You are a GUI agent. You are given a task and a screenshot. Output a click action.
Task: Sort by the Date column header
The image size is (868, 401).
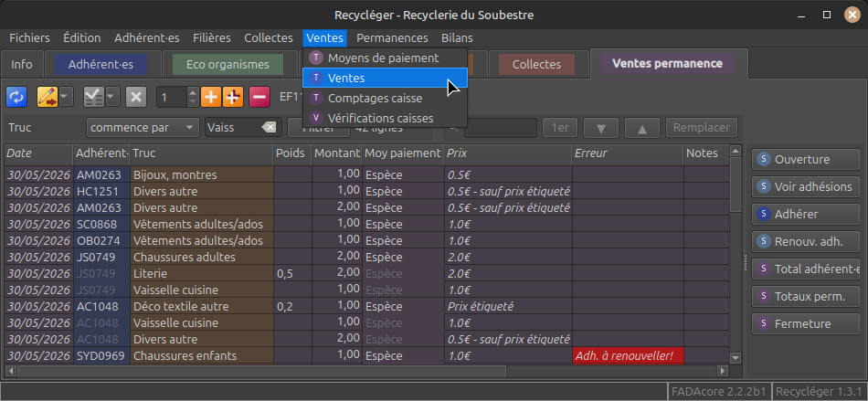[x=38, y=153]
